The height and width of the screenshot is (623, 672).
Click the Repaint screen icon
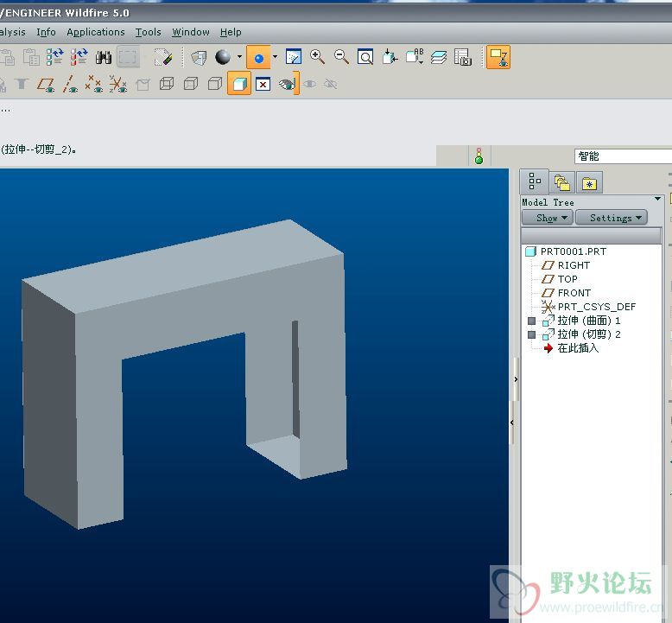pyautogui.click(x=293, y=57)
